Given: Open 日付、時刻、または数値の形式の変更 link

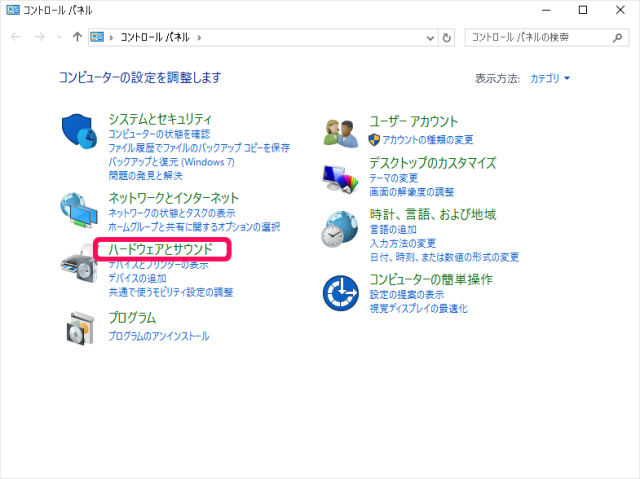Looking at the screenshot, I should 444,257.
